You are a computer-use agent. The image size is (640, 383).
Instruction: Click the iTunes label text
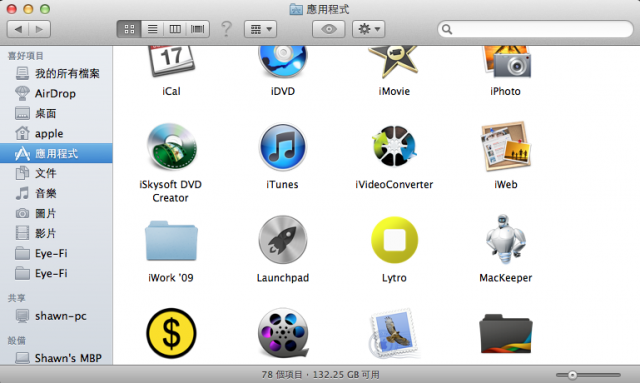click(x=282, y=185)
